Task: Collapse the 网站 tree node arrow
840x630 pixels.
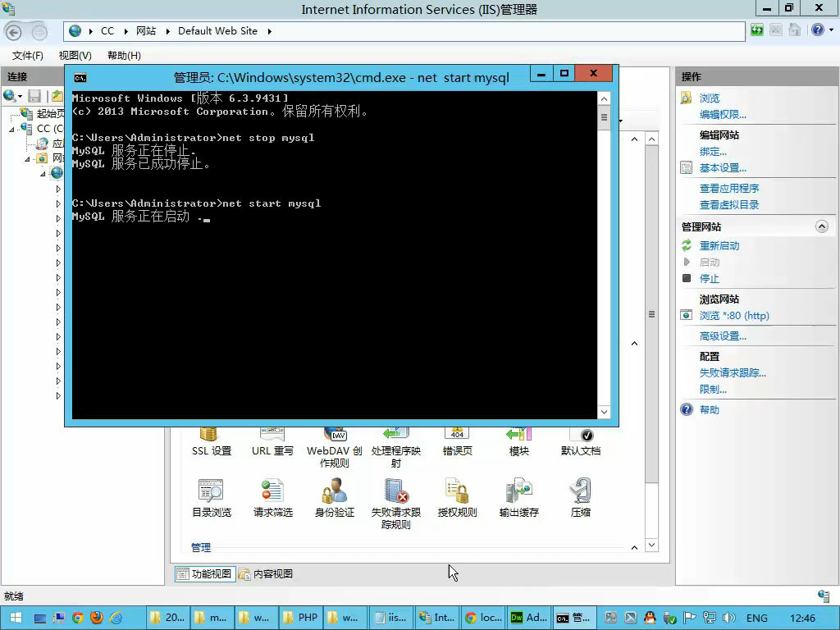Action: coord(27,159)
